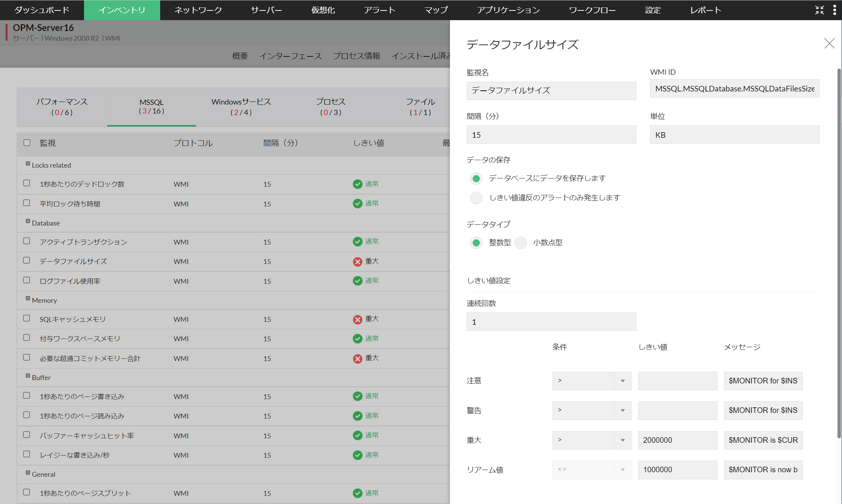
Task: Select the しきい値違反のアラートのみ発生します radio button
Action: [476, 198]
